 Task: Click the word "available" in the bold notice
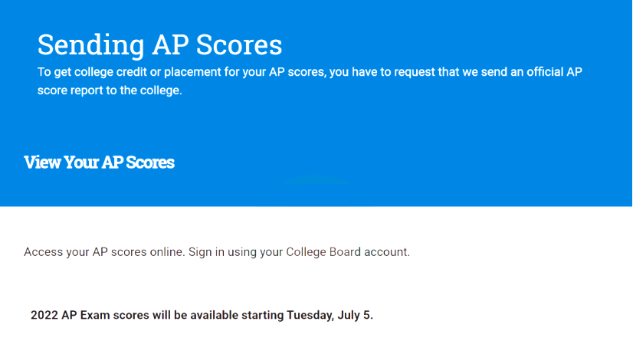[x=214, y=315]
